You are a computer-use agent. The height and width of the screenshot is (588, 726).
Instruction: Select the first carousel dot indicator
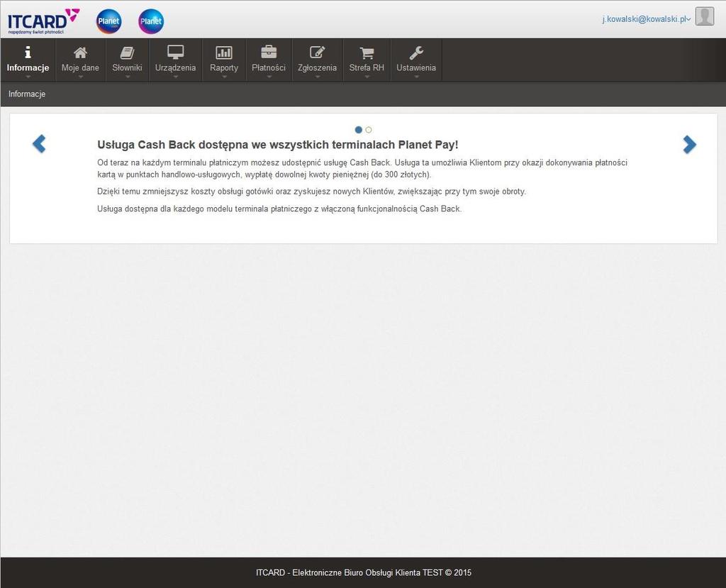[358, 130]
